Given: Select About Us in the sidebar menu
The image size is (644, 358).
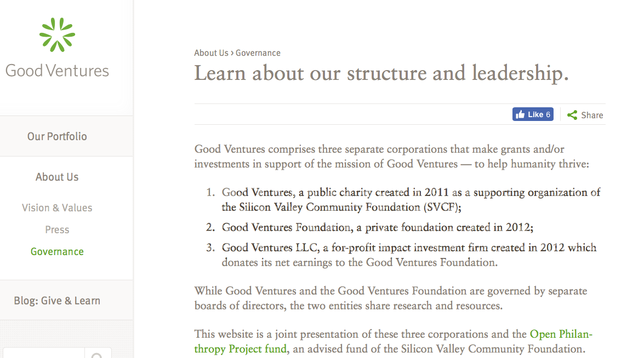Looking at the screenshot, I should (57, 177).
